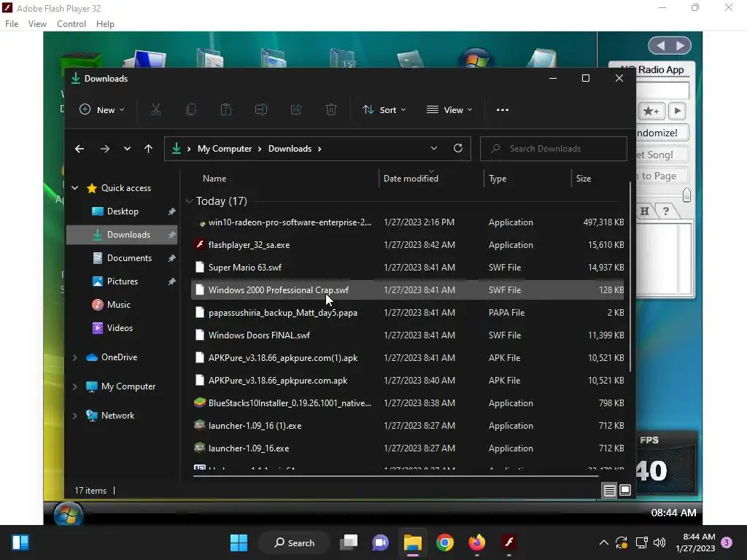The width and height of the screenshot is (747, 560).
Task: Open the Widgets icon on the taskbar
Action: 20,542
